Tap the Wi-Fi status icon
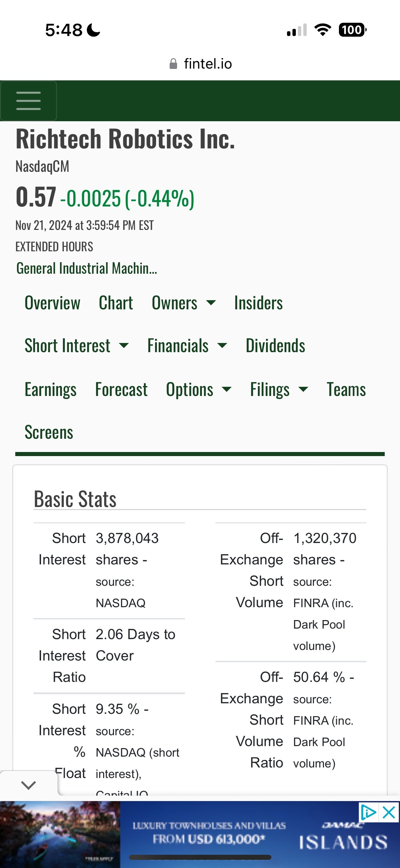This screenshot has height=868, width=400. [x=323, y=30]
